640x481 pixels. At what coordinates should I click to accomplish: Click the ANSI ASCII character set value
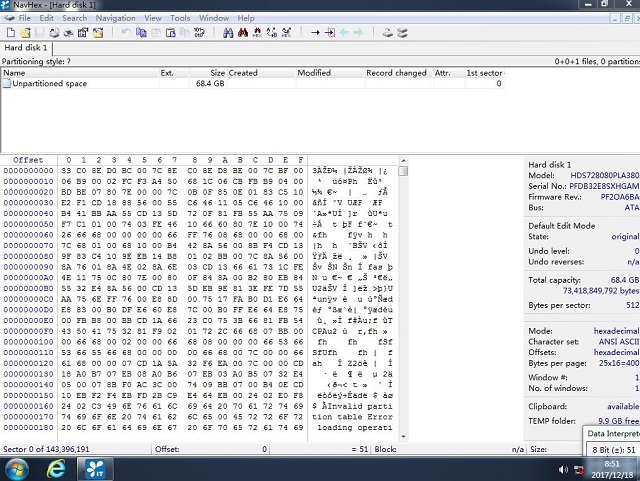[619, 342]
